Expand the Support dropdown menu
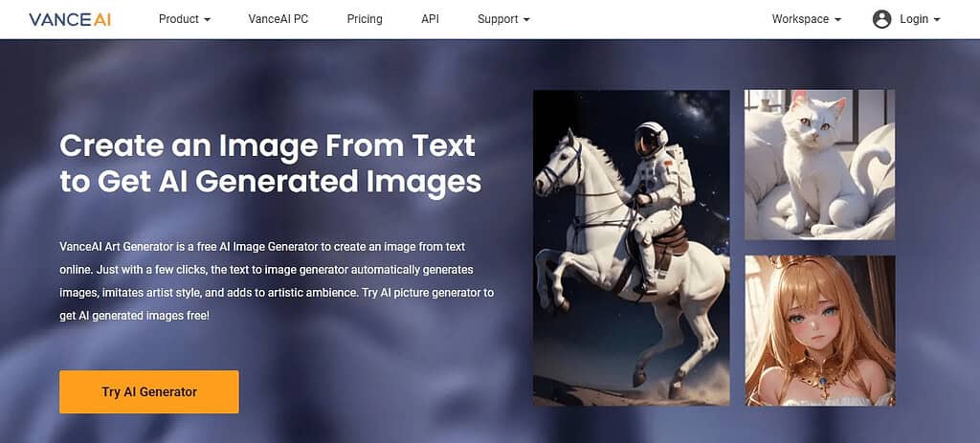This screenshot has height=443, width=980. pos(503,19)
